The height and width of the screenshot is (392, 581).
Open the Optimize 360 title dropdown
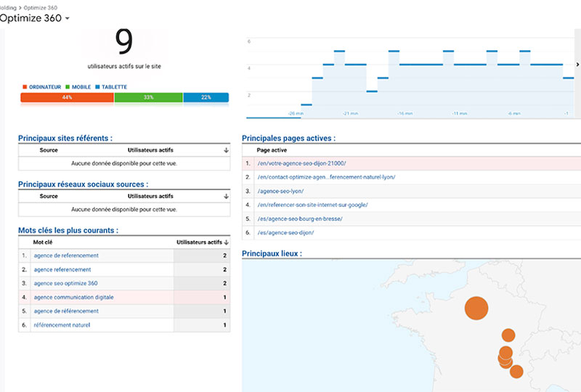click(67, 19)
